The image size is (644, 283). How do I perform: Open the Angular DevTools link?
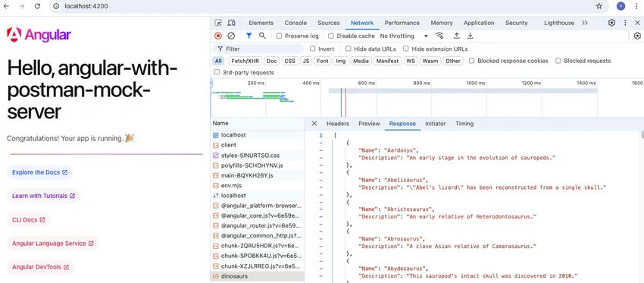click(x=40, y=267)
